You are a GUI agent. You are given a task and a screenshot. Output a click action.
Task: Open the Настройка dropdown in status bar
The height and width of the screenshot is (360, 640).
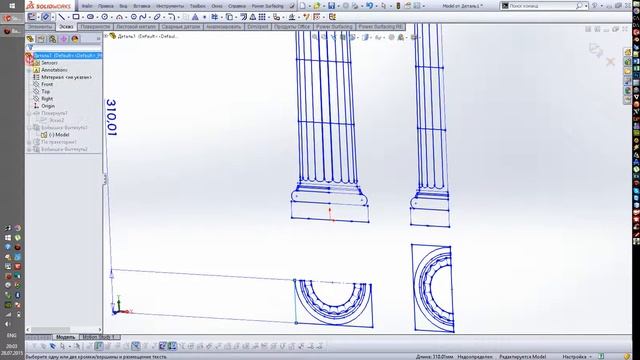point(577,357)
